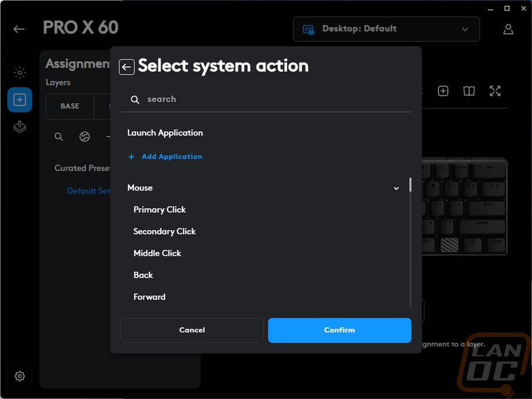This screenshot has width=532, height=399.
Task: Open the settings gear icon
Action: (20, 376)
